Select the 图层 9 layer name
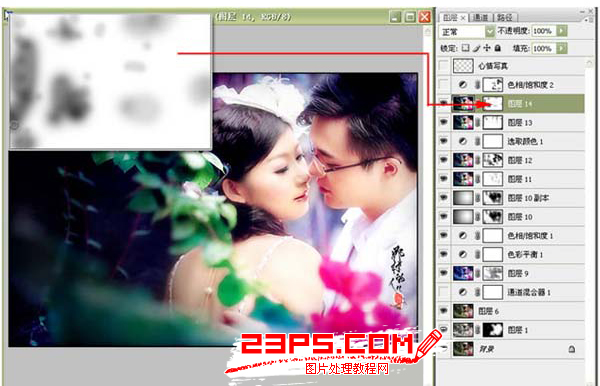Screen dimensions: 600x386 click(x=518, y=273)
